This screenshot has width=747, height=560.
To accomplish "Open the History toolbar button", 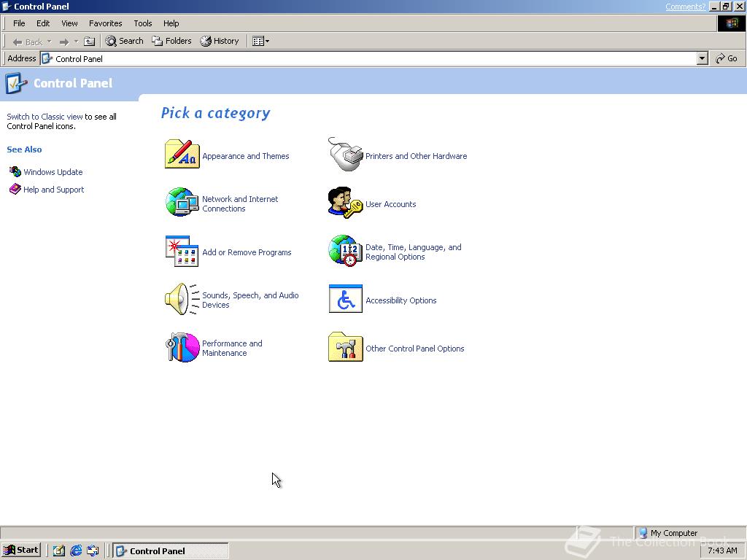I will pos(219,42).
